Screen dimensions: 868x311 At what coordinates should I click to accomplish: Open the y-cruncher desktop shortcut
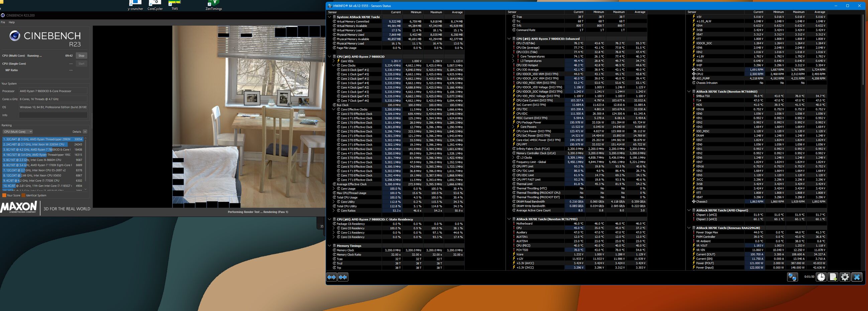[135, 5]
